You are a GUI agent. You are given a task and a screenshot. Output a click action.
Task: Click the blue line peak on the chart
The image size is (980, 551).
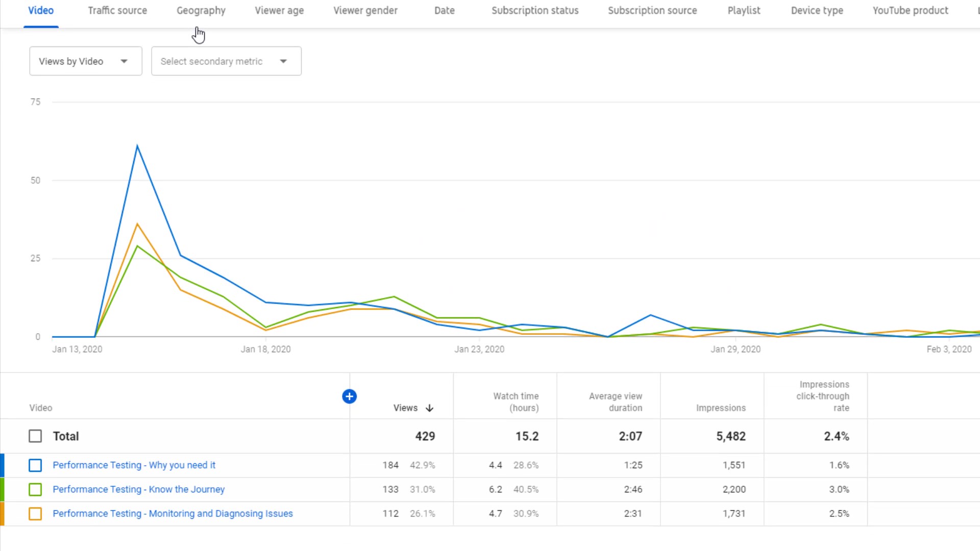click(137, 147)
